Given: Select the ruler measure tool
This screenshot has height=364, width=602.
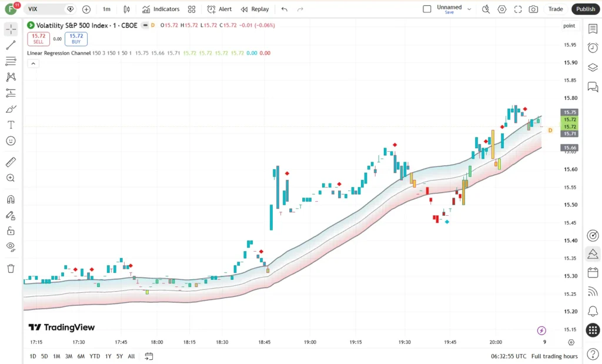Looking at the screenshot, I should (11, 162).
